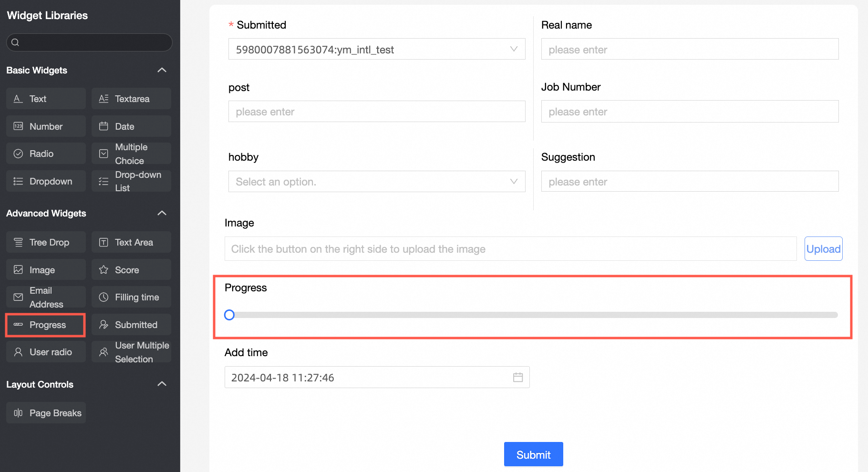This screenshot has width=868, height=472.
Task: Select the Text widget icon
Action: 18,99
